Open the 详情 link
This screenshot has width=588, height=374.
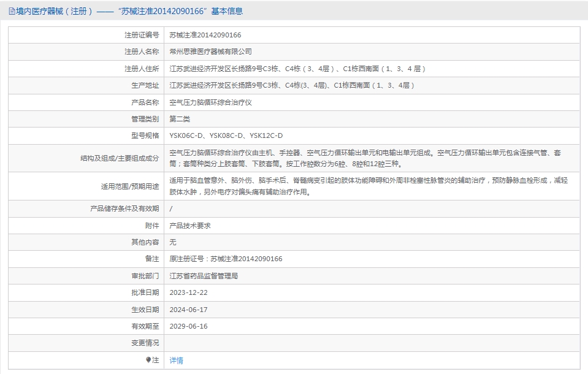click(176, 360)
